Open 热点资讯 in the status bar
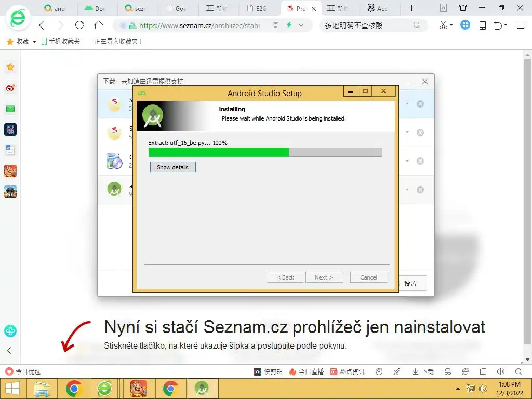The width and height of the screenshot is (532, 399). tap(348, 371)
